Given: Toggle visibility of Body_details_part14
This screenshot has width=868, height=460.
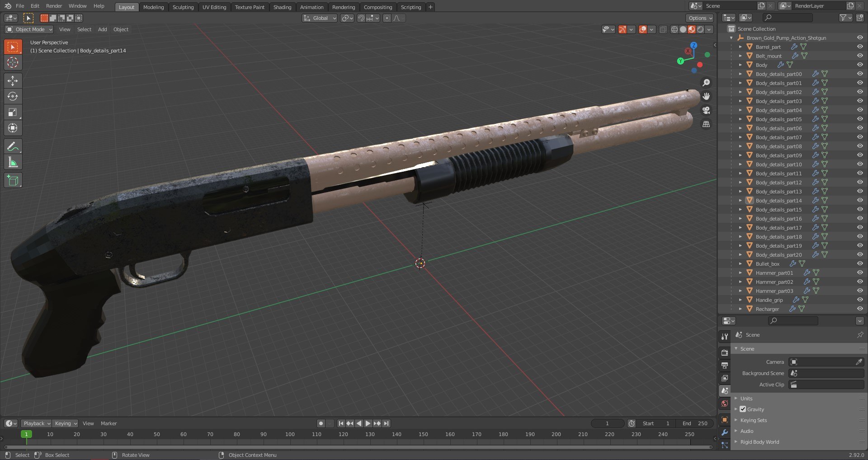Looking at the screenshot, I should pos(860,200).
